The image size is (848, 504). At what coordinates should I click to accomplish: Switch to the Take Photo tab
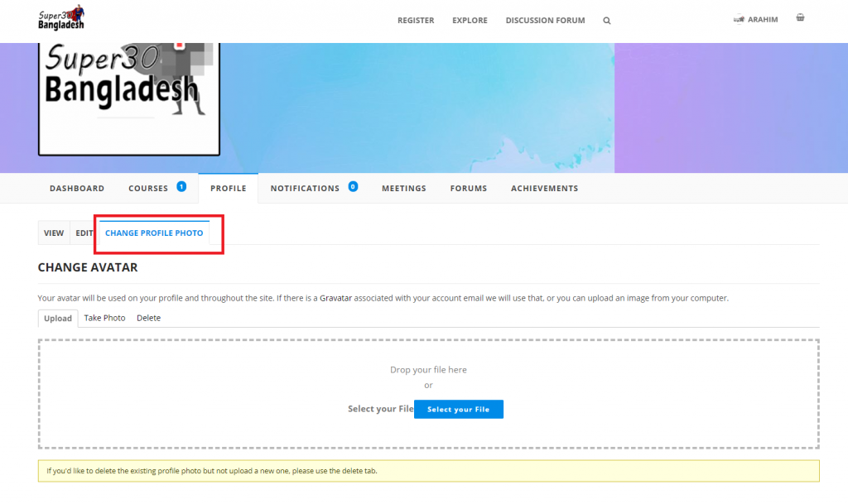point(104,318)
